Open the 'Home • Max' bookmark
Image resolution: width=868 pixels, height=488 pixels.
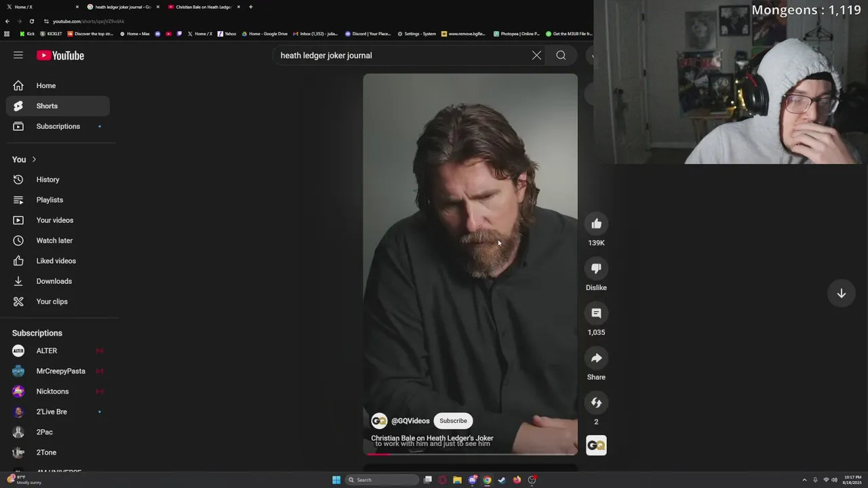[x=135, y=34]
